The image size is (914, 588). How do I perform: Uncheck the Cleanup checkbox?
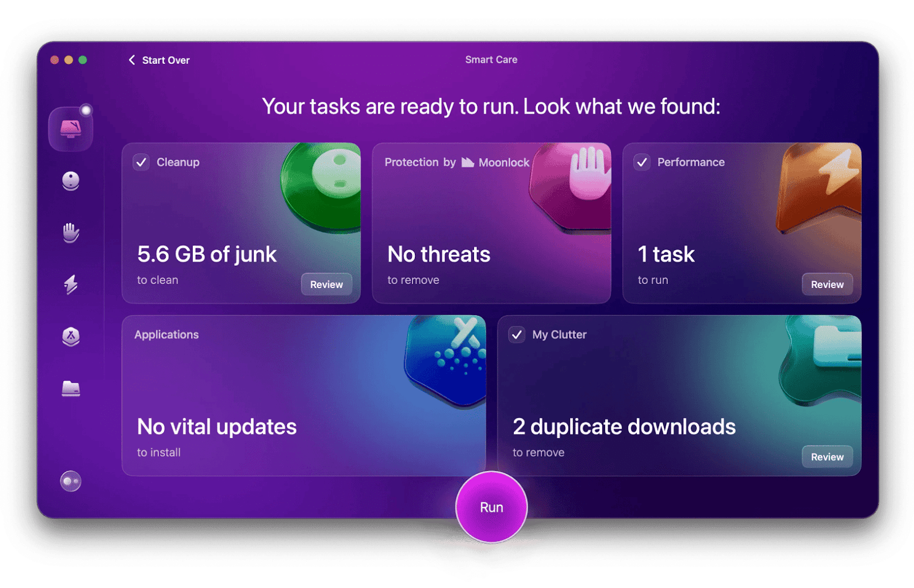tap(141, 162)
